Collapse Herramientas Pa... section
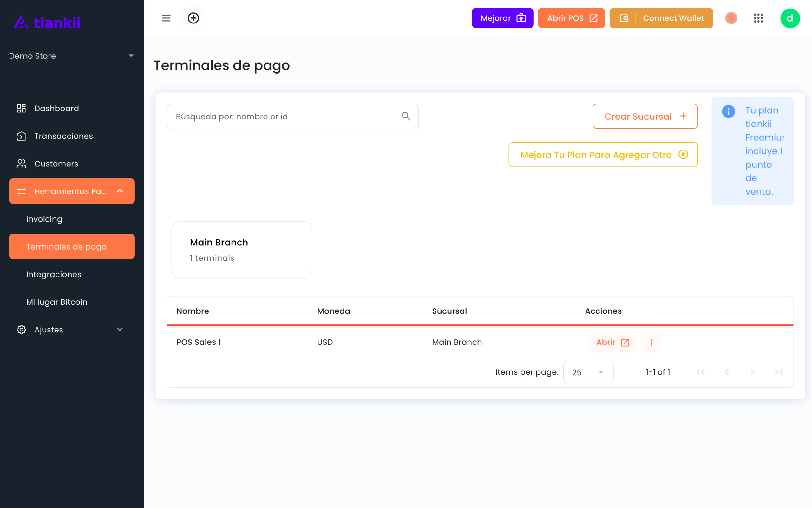 (x=72, y=191)
